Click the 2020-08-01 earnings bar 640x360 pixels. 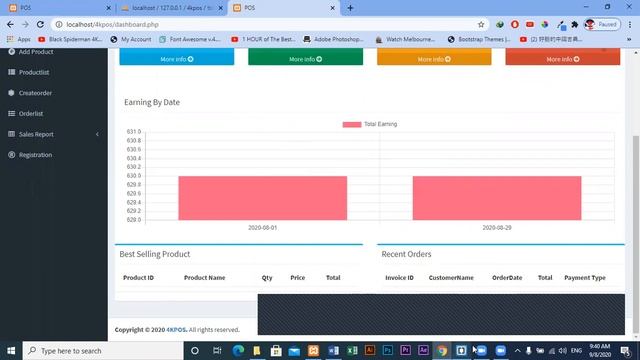tap(262, 198)
